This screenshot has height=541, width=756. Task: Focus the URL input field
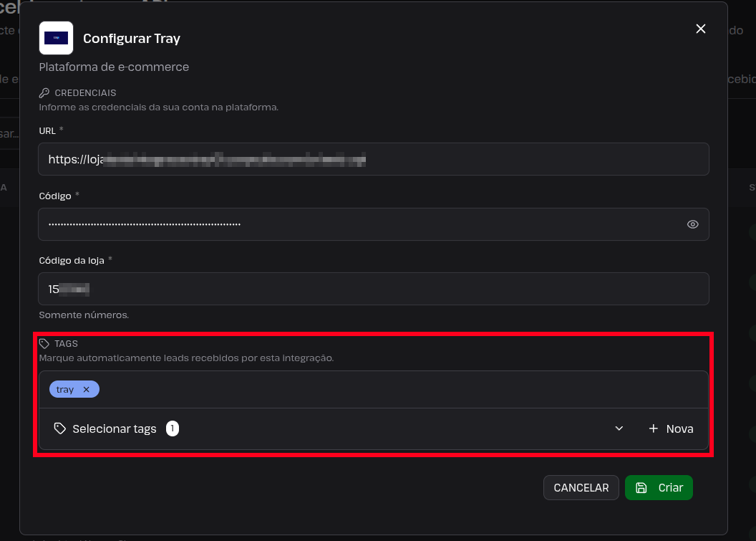coord(373,159)
